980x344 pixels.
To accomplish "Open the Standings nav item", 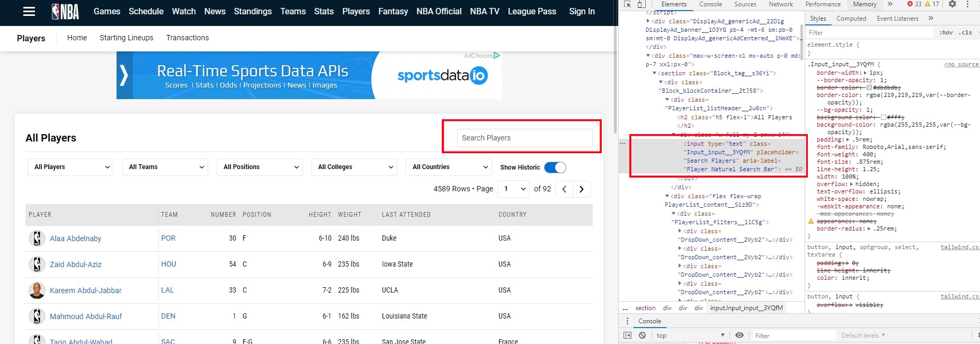I will pyautogui.click(x=253, y=11).
